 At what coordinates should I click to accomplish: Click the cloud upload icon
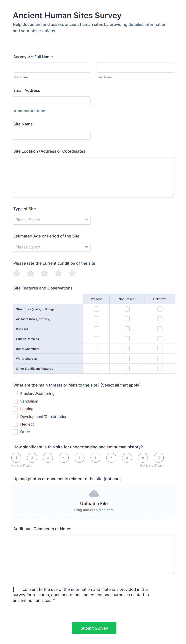tap(94, 494)
